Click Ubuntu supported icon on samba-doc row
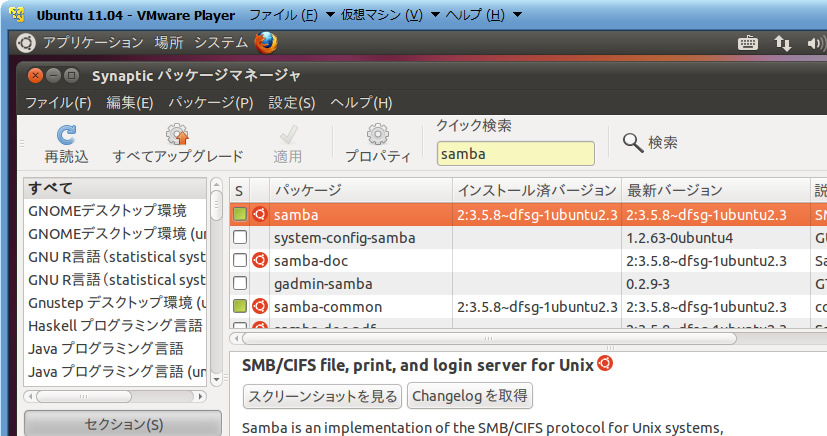Screen dimensions: 827x436 [x=259, y=260]
